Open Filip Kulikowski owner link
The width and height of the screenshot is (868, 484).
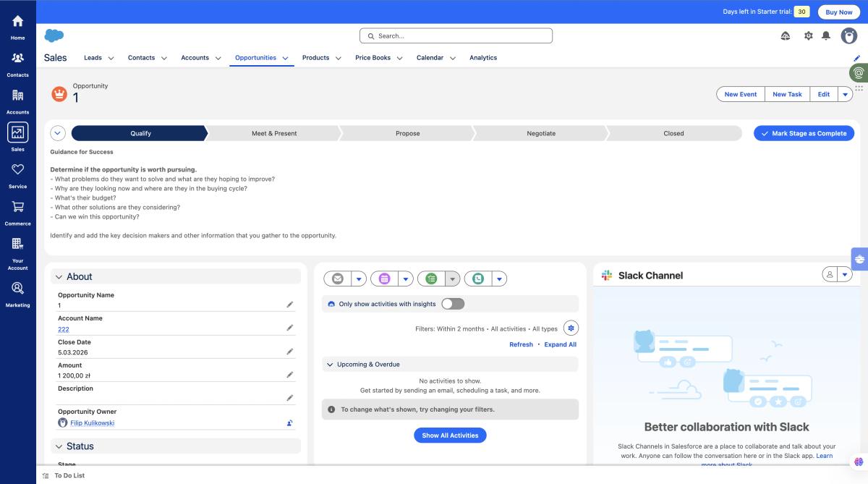(x=92, y=423)
